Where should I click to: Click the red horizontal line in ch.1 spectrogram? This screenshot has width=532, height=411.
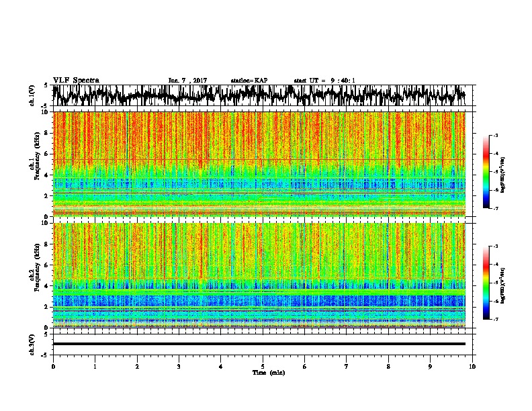(259, 160)
